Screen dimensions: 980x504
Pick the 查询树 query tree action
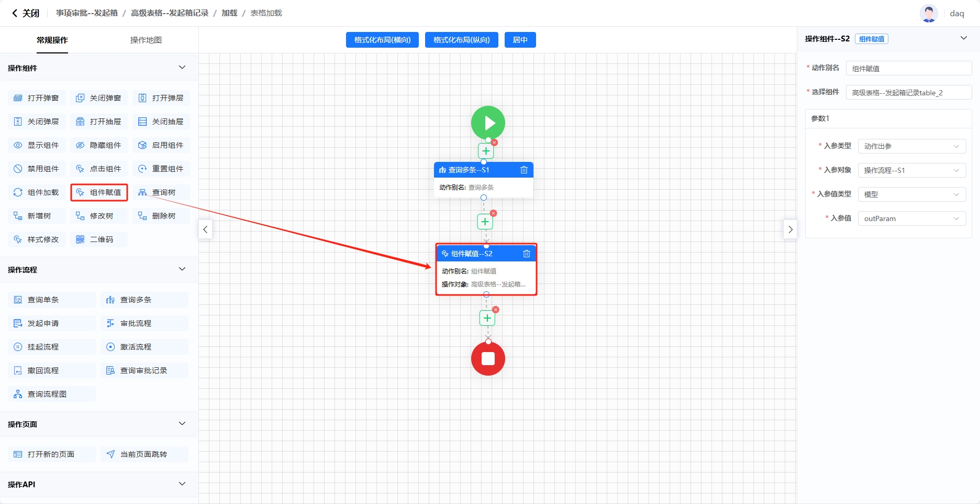coord(161,192)
